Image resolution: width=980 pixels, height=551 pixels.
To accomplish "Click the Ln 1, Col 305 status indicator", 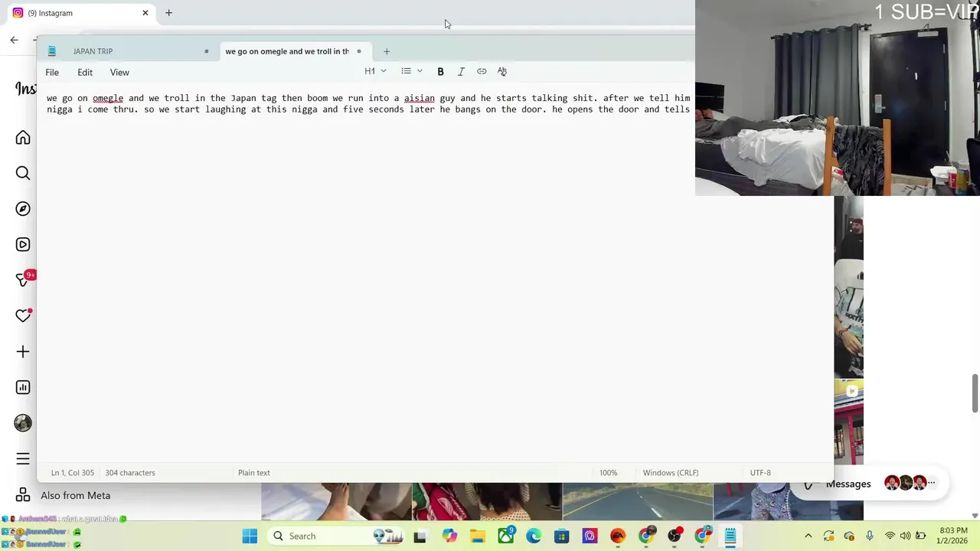I will pyautogui.click(x=73, y=473).
